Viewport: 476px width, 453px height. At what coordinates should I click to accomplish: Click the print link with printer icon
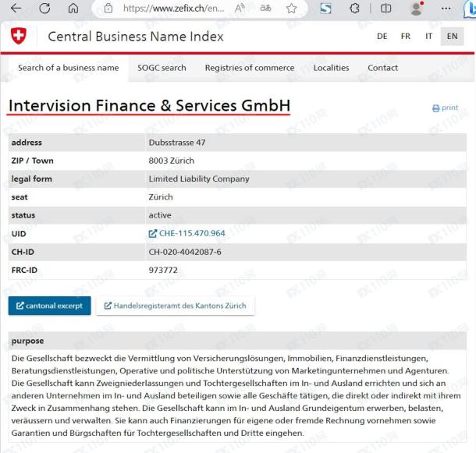[x=445, y=108]
